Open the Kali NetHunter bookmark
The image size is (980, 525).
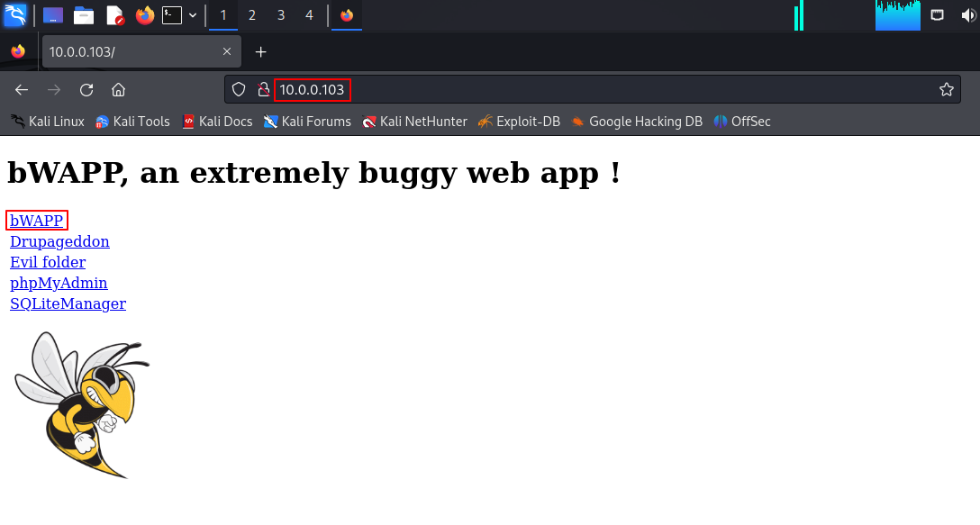tap(414, 122)
